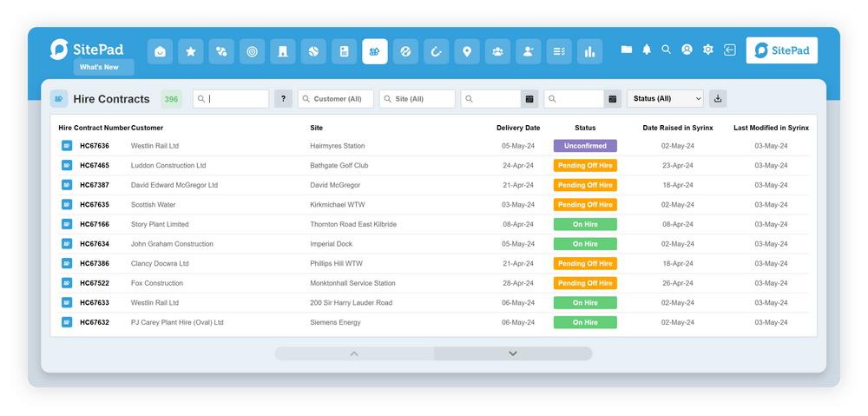Open the bar chart reports icon
The image size is (868, 416).
coord(590,52)
